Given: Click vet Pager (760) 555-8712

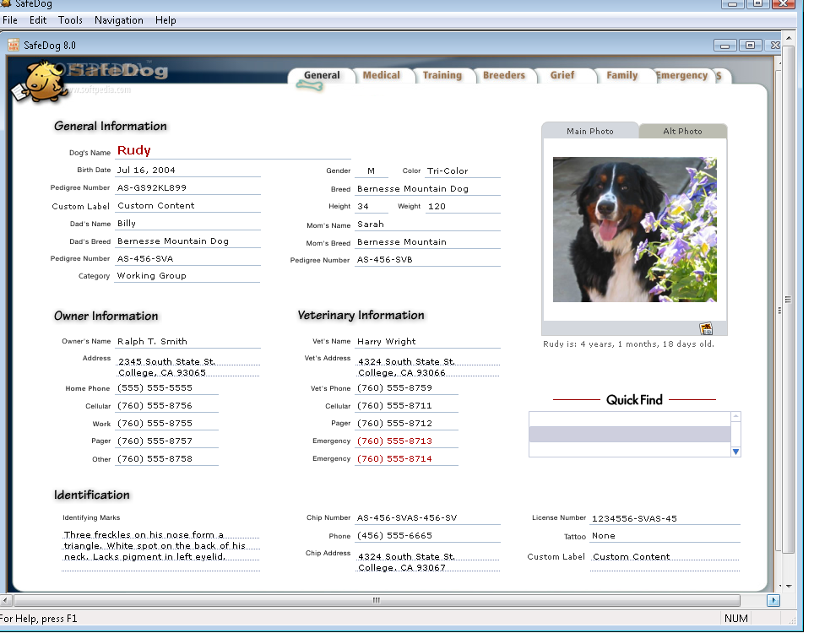Looking at the screenshot, I should pos(406,424).
